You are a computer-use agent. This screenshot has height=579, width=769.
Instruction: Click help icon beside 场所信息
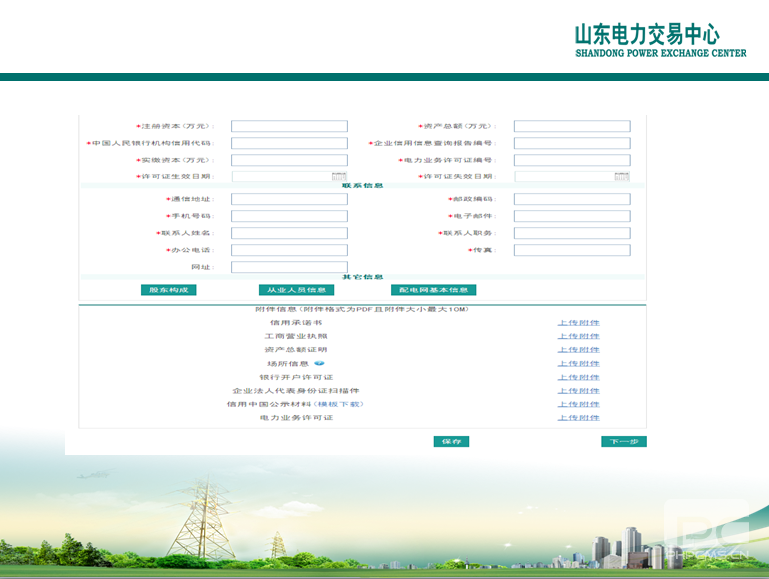tap(319, 363)
